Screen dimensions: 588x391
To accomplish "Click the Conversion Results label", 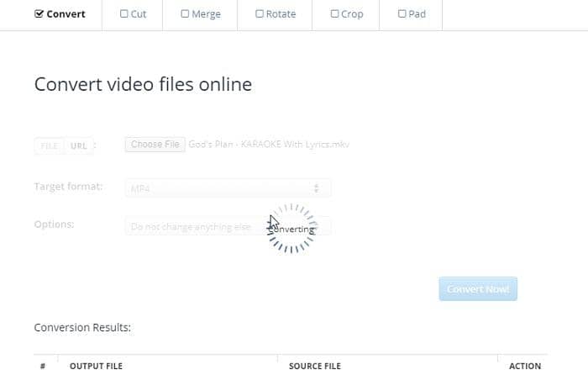I will tap(82, 327).
